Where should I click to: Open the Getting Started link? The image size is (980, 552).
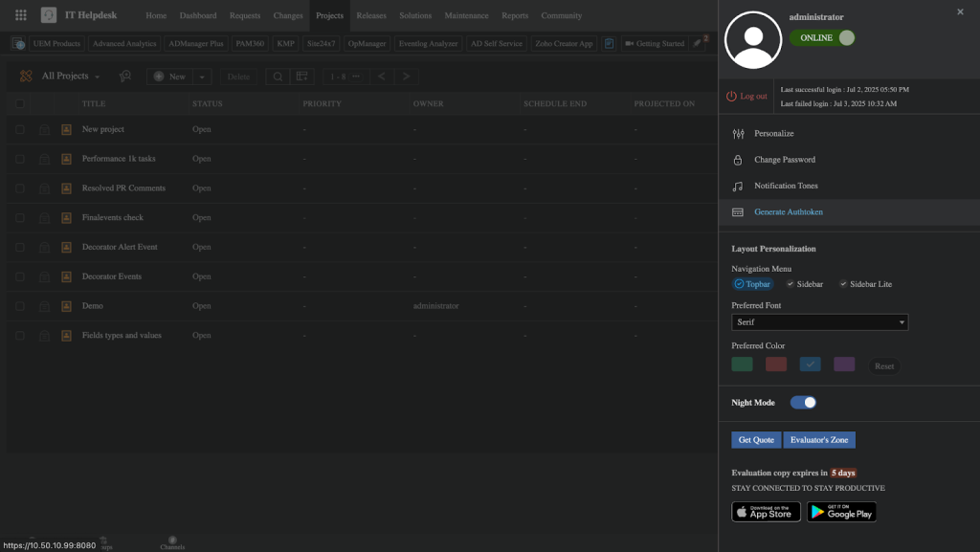pos(655,44)
